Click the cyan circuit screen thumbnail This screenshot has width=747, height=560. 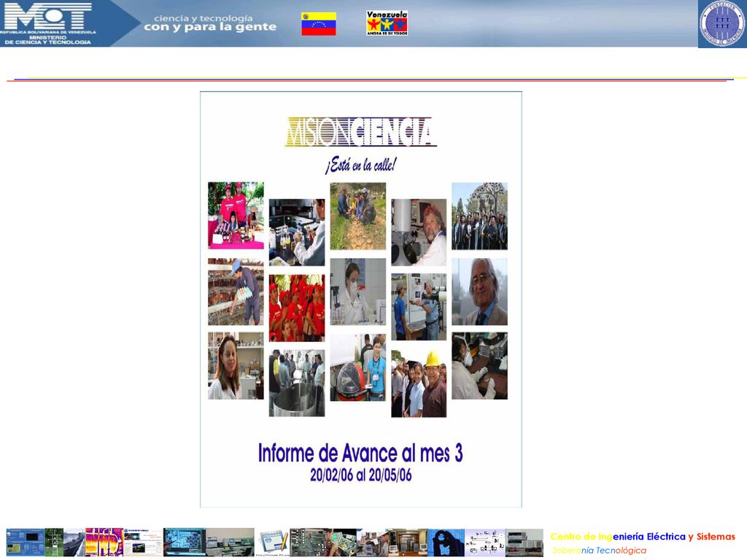pos(185,542)
